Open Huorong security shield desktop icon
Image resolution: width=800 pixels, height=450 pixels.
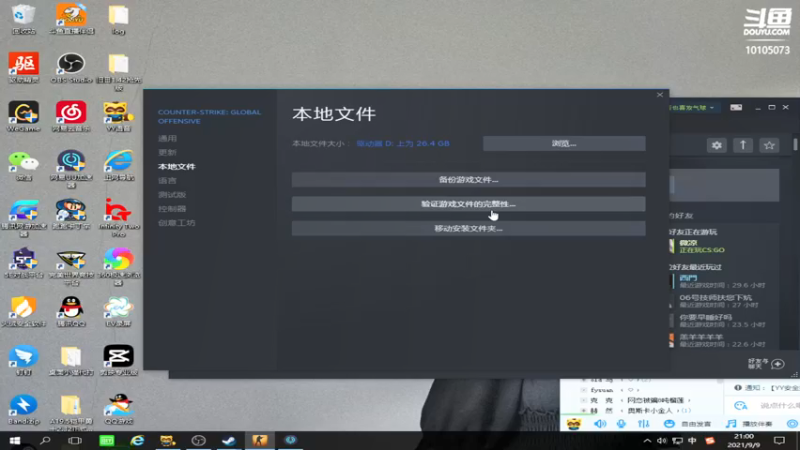(x=23, y=312)
